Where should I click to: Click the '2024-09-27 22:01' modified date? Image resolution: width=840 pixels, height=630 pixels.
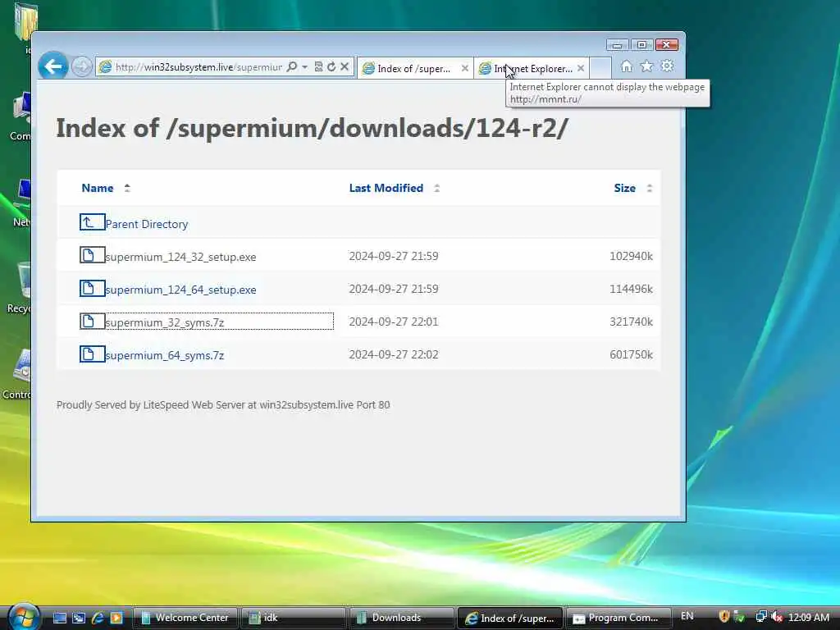tap(394, 322)
